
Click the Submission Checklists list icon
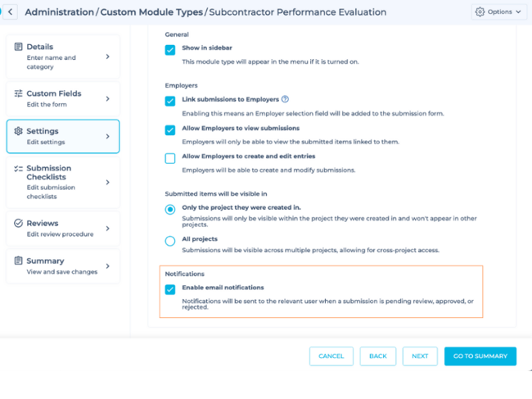(18, 169)
